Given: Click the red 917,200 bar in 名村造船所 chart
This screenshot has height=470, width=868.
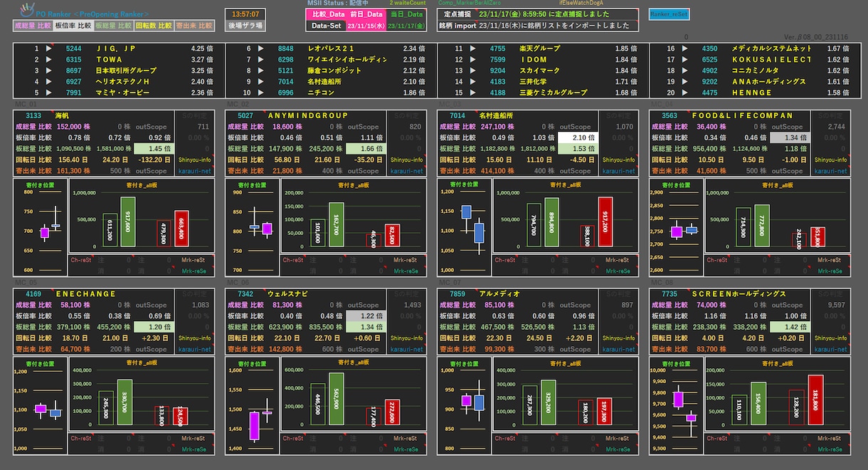Looking at the screenshot, I should coord(605,221).
